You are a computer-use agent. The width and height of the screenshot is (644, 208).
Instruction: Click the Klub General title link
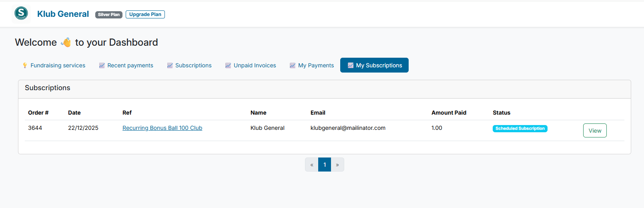point(63,14)
